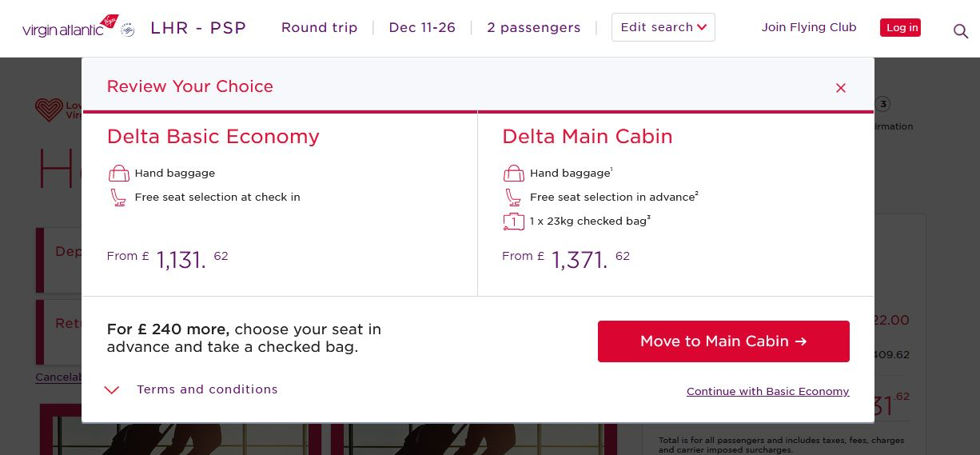Screen dimensions: 980x455
Task: Click Main Cabin hand baggage icon
Action: 513,173
